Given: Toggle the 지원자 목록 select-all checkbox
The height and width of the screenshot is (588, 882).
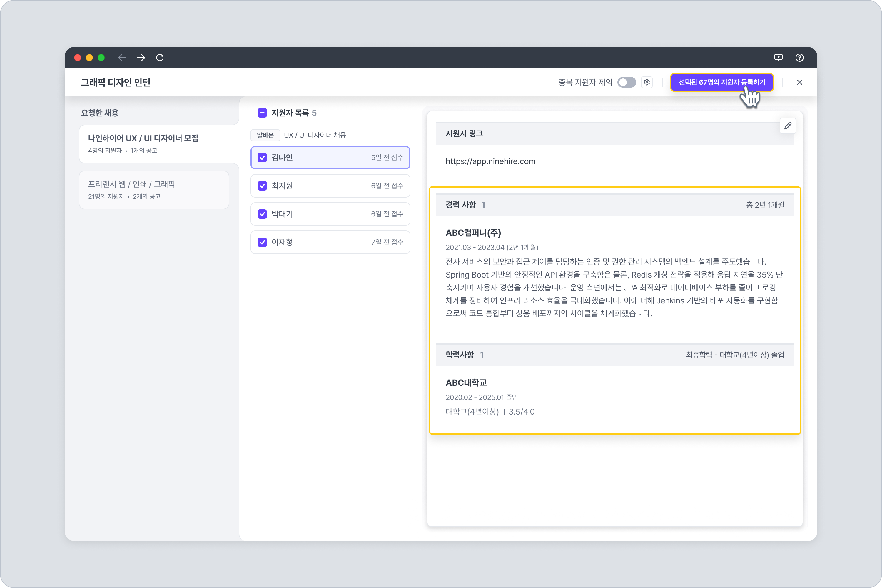Looking at the screenshot, I should point(262,113).
